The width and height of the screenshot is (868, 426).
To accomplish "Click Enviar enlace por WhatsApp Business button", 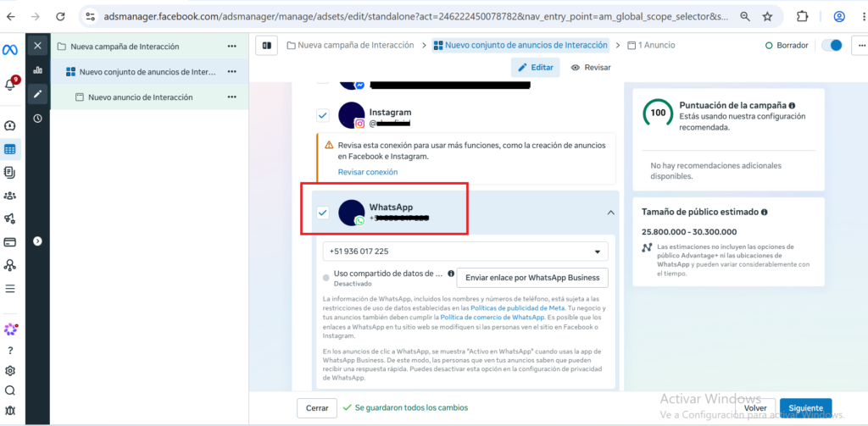I will pyautogui.click(x=532, y=278).
